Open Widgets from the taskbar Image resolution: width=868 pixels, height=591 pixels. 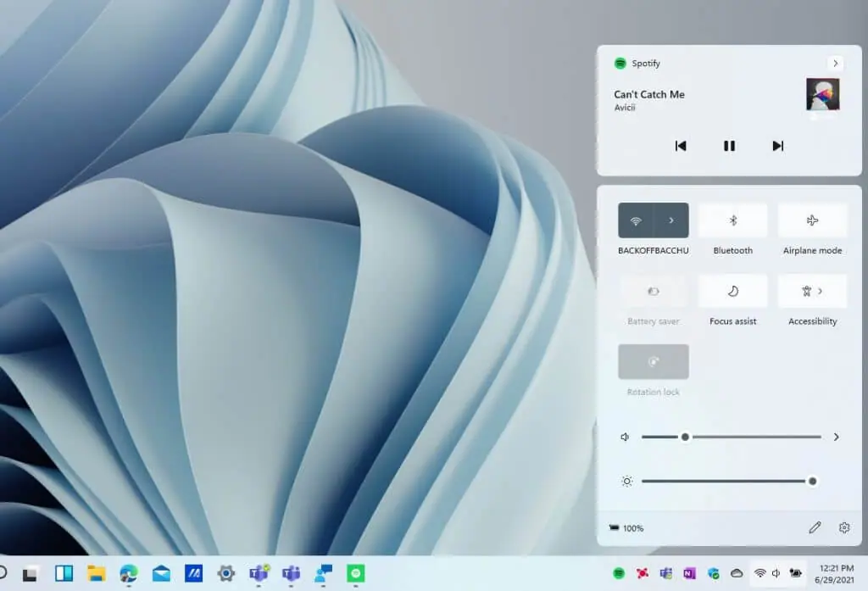point(64,573)
